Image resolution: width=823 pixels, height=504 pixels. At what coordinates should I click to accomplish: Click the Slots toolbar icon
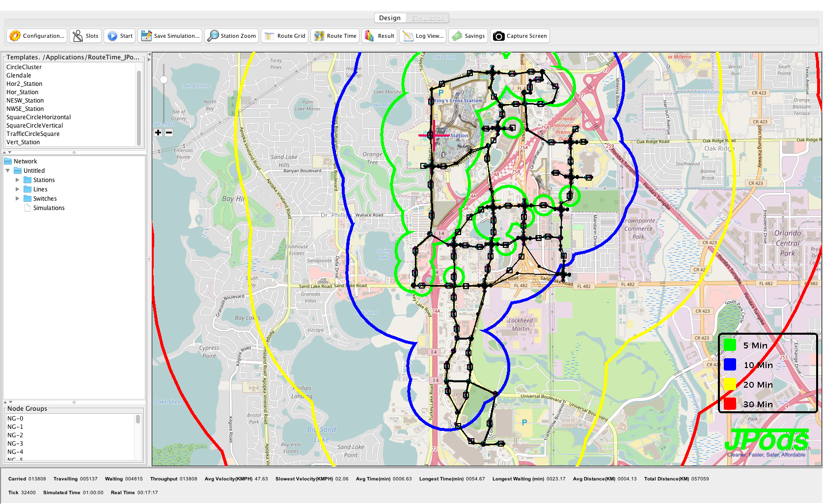click(78, 36)
